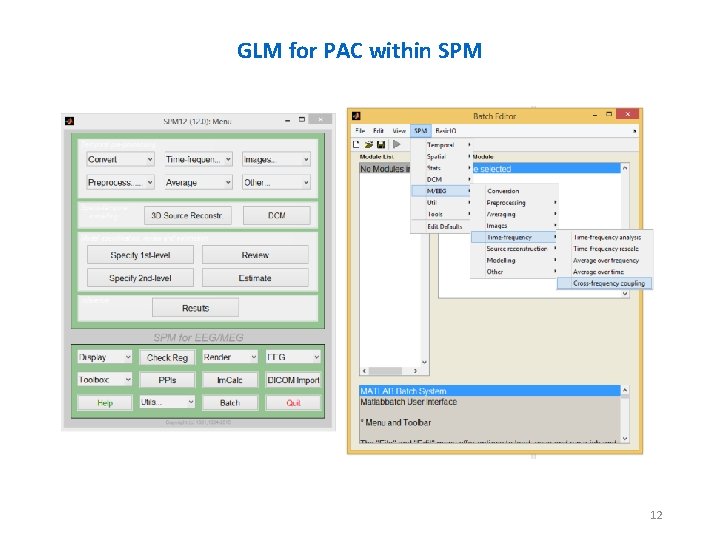Click the green Help button

point(105,403)
